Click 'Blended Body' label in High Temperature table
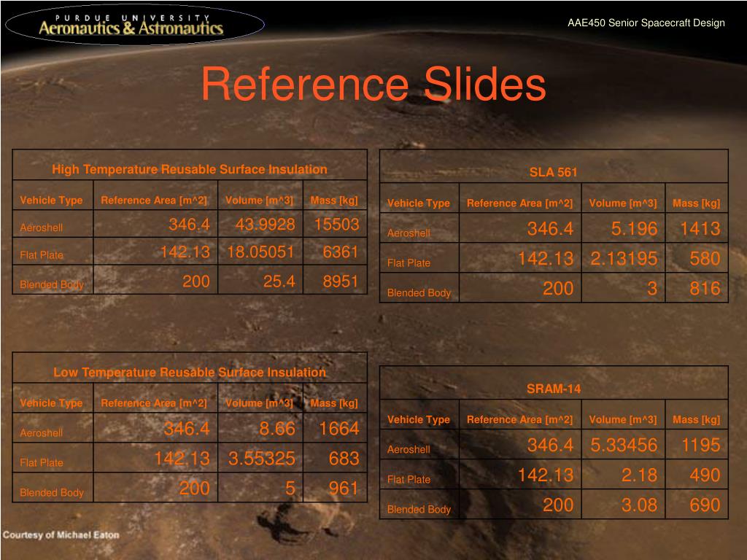The height and width of the screenshot is (560, 747). (x=52, y=285)
